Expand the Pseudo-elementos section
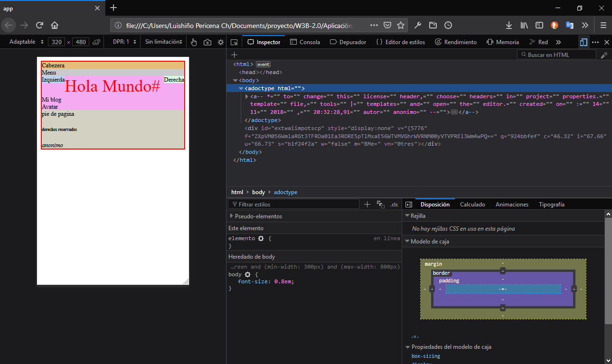This screenshot has height=364, width=612. (259, 216)
